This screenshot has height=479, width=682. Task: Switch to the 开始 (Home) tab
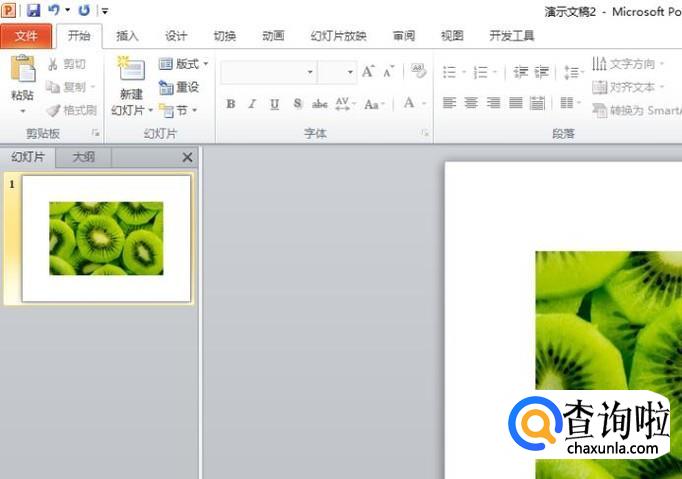pos(79,36)
